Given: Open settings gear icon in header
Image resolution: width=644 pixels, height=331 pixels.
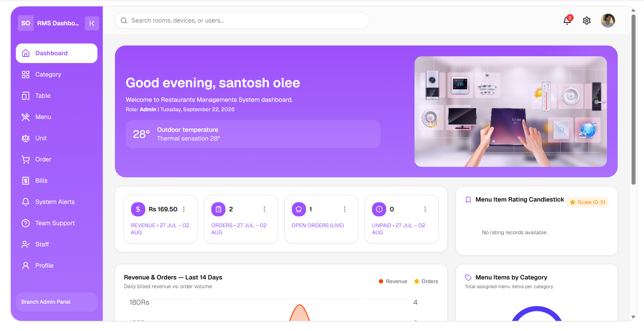Looking at the screenshot, I should coord(587,21).
